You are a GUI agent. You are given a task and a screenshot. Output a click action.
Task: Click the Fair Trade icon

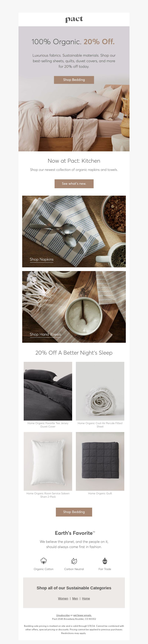(x=105, y=561)
